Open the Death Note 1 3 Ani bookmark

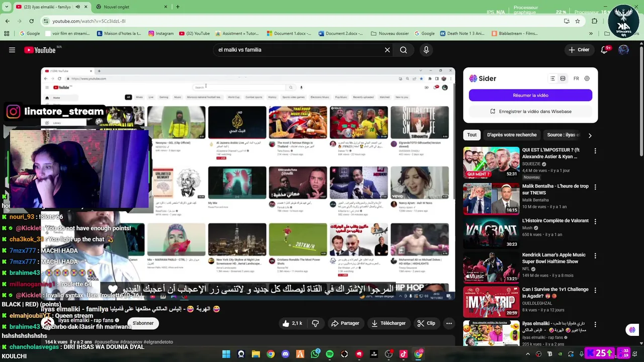462,34
